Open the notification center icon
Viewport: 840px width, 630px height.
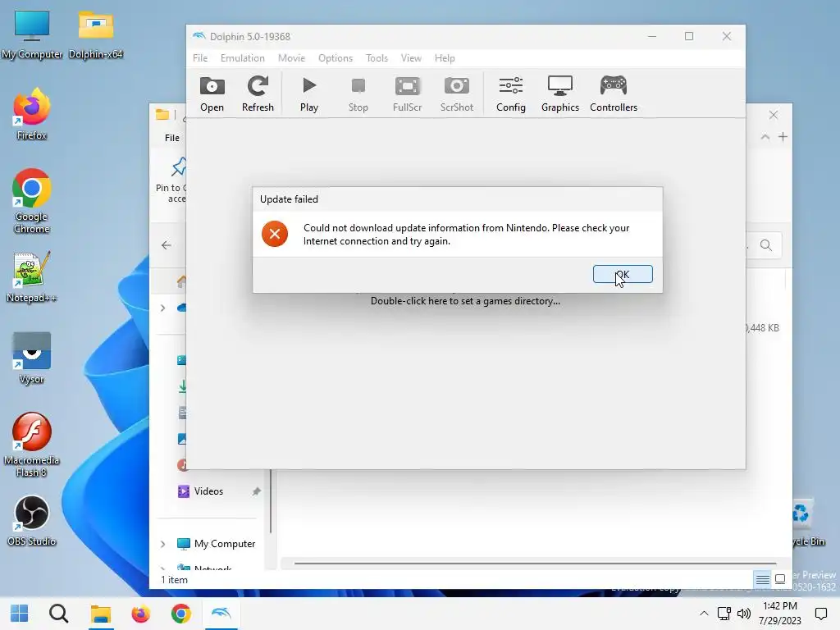[820, 614]
